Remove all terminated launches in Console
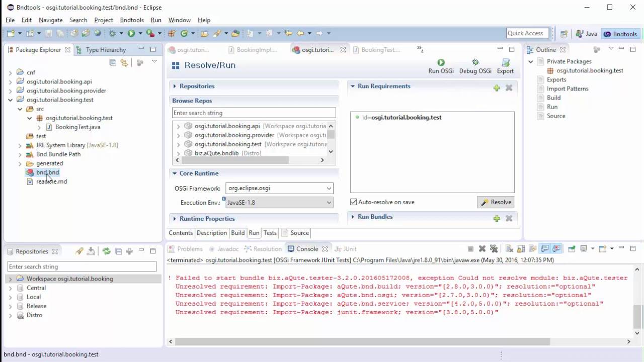This screenshot has width=644, height=362. tap(494, 249)
